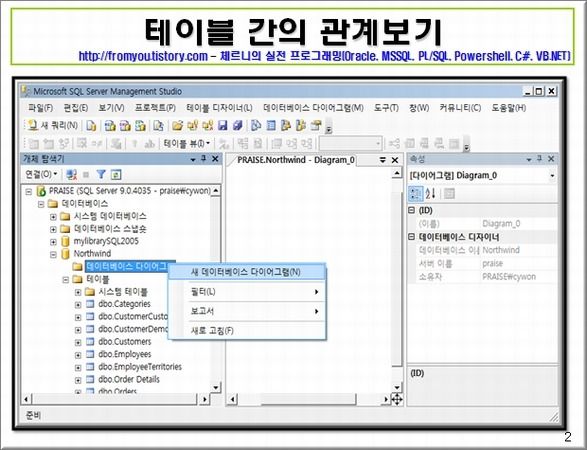The height and width of the screenshot is (450, 587).
Task: Open the Registered Servers toolbar icon
Action: (x=256, y=126)
